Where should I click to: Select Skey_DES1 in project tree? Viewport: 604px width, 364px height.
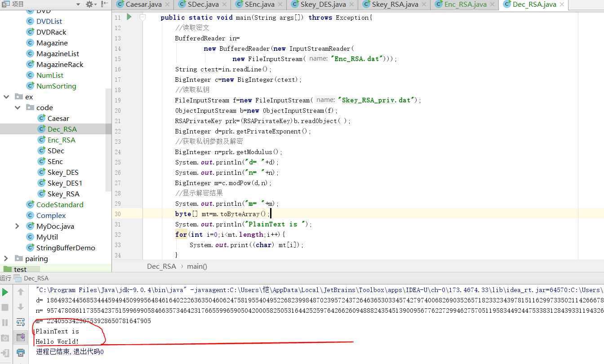coord(65,183)
